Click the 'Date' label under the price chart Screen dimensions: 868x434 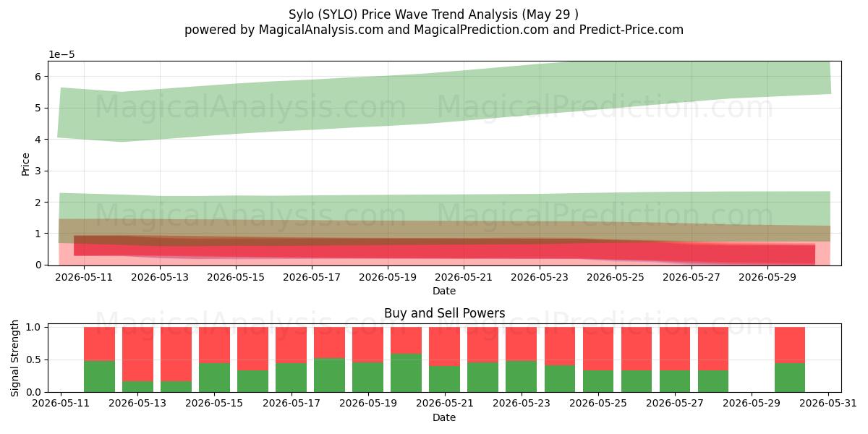(444, 291)
